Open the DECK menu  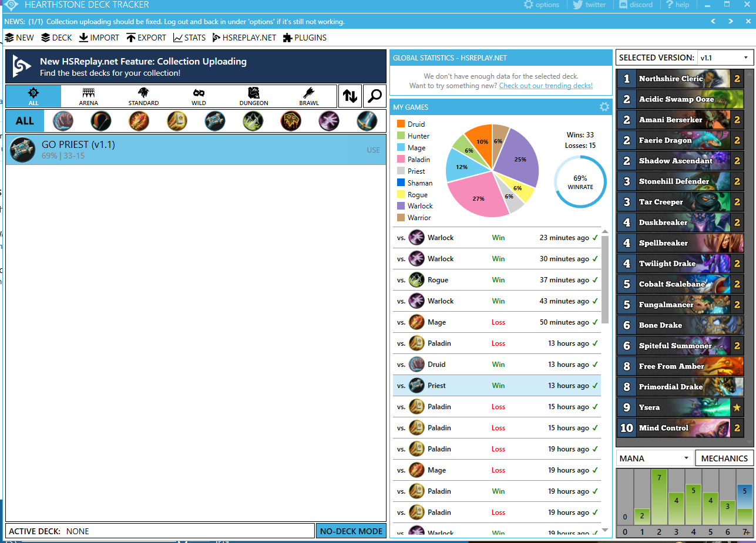click(56, 38)
